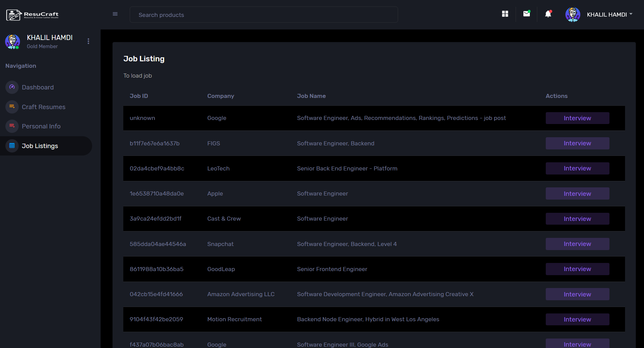Click Interview for FIGS job
Viewport: 644px width, 348px height.
(577, 143)
